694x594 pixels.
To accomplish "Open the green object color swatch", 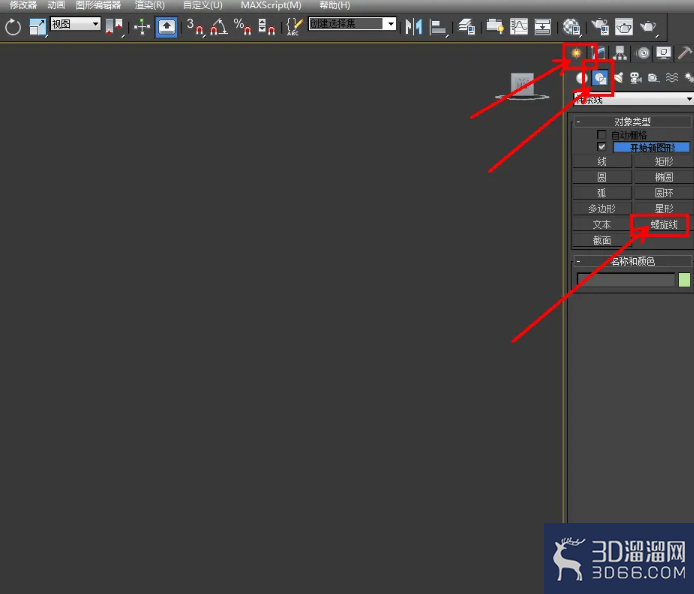I will [684, 280].
